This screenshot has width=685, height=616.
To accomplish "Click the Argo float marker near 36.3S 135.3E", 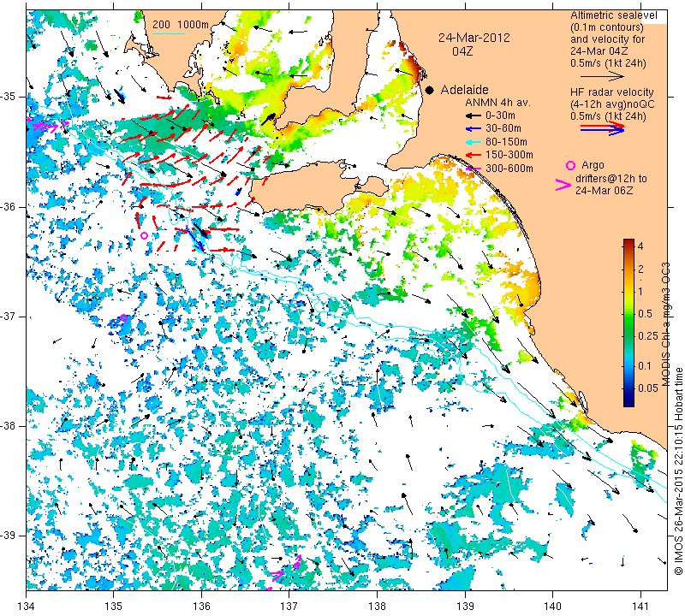I will pyautogui.click(x=144, y=235).
